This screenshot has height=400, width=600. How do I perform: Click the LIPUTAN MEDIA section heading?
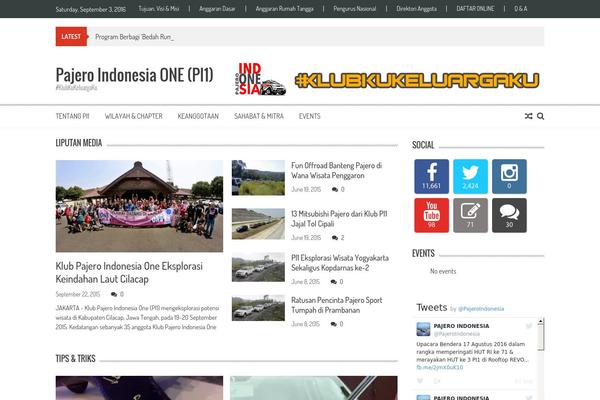click(79, 143)
